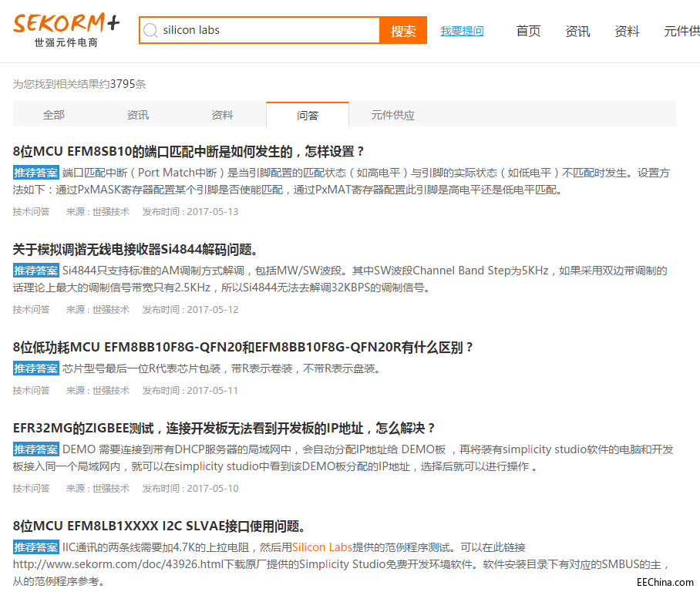Open the Si4844 解码问题 result
The width and height of the screenshot is (700, 592).
point(136,249)
